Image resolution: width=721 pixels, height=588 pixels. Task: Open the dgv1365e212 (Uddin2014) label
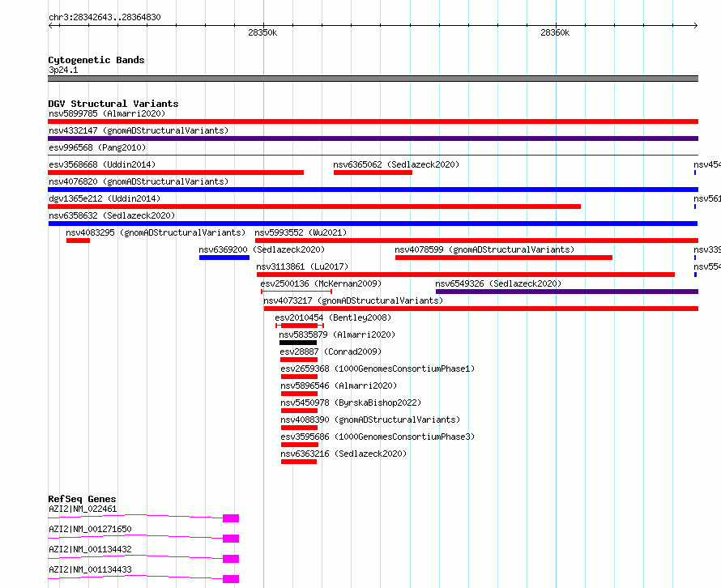pyautogui.click(x=105, y=198)
